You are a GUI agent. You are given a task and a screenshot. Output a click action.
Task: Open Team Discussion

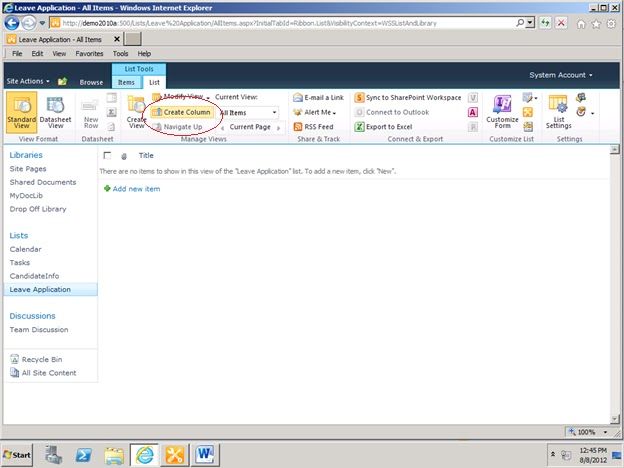click(x=39, y=330)
